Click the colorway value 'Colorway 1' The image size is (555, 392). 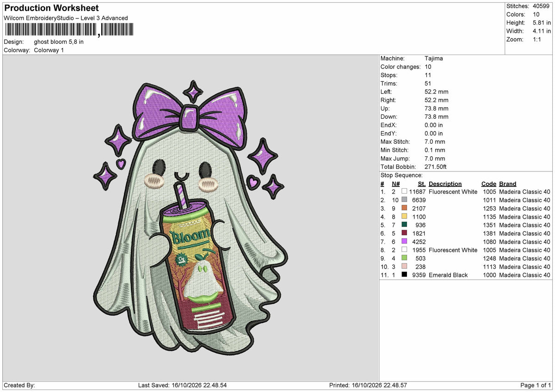click(x=49, y=50)
